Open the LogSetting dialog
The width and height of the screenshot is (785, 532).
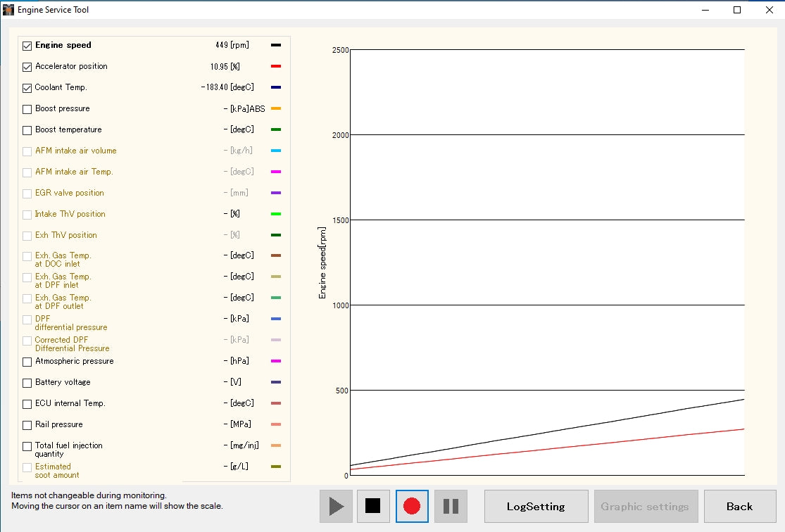tap(536, 506)
